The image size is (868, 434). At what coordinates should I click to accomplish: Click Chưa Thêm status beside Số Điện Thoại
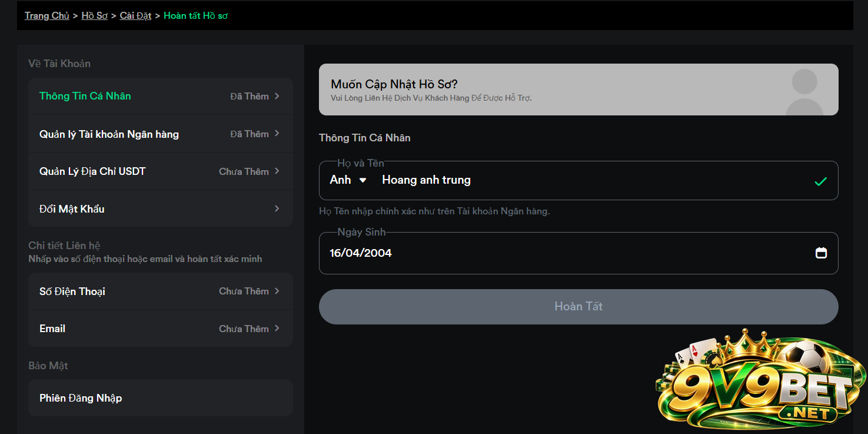[x=244, y=291]
